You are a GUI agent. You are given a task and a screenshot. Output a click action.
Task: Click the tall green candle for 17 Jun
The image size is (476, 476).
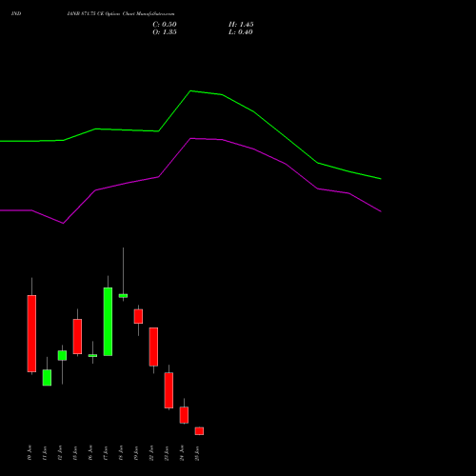(x=108, y=322)
